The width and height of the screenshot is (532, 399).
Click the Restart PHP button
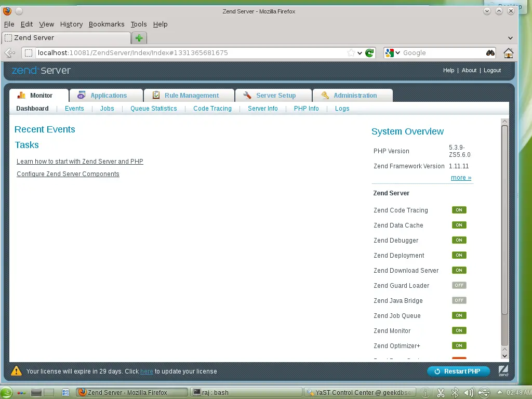point(458,371)
